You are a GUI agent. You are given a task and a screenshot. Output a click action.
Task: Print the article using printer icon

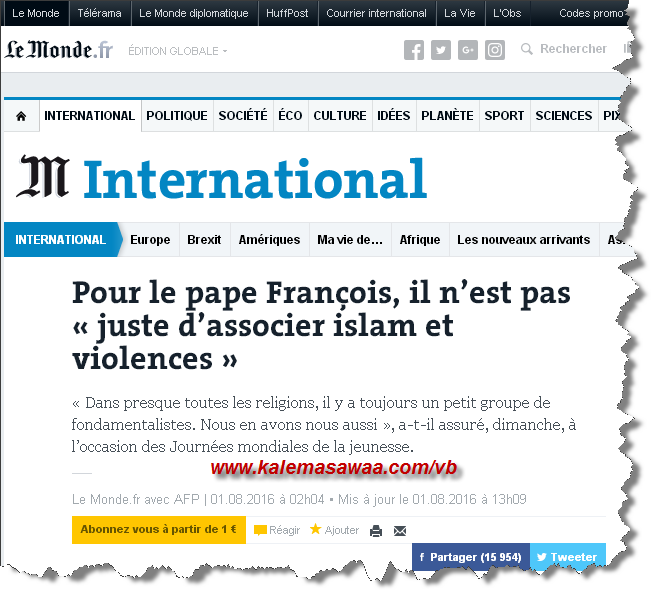click(x=376, y=531)
